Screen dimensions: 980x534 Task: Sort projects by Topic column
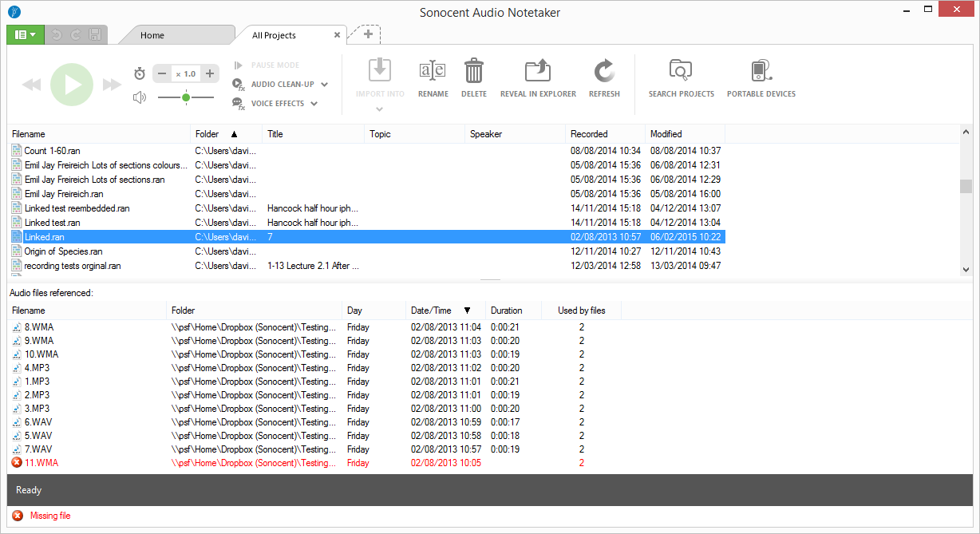pos(415,134)
